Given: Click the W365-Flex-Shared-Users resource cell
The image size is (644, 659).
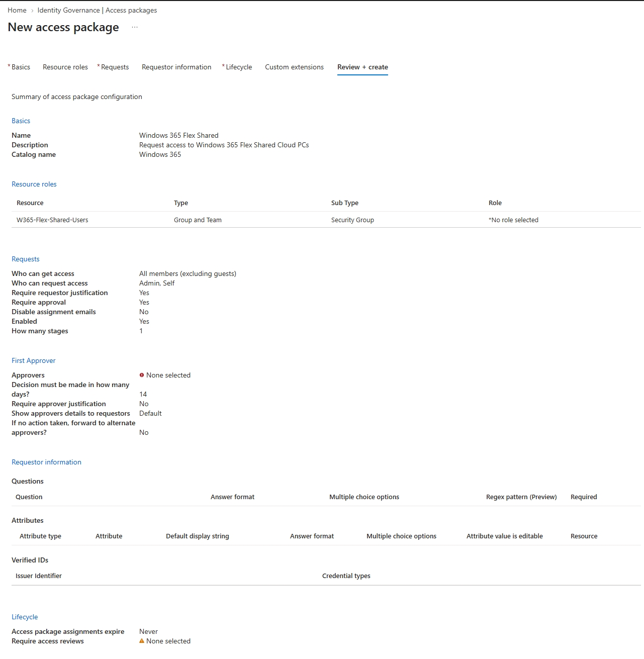Looking at the screenshot, I should click(52, 220).
